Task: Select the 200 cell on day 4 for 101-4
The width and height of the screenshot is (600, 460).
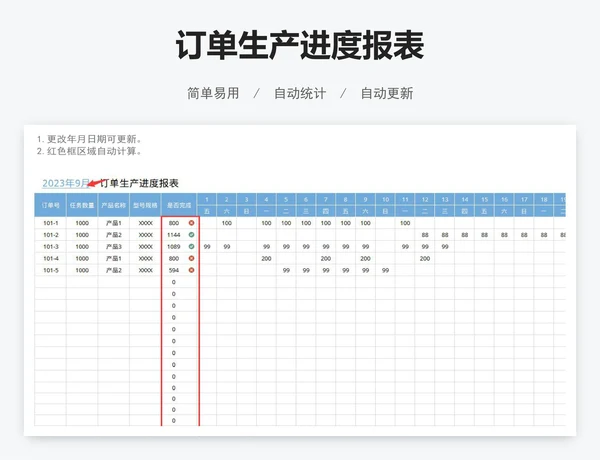Action: coord(266,259)
